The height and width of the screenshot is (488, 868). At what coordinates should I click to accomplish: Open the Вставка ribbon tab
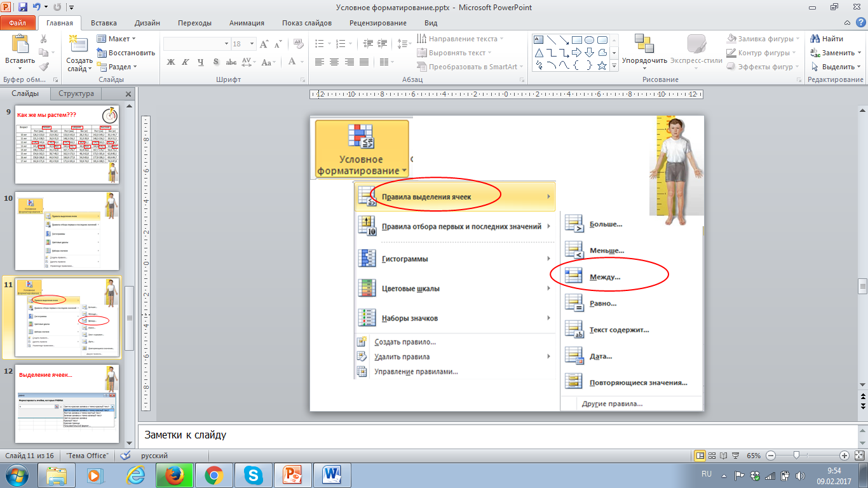click(x=104, y=23)
